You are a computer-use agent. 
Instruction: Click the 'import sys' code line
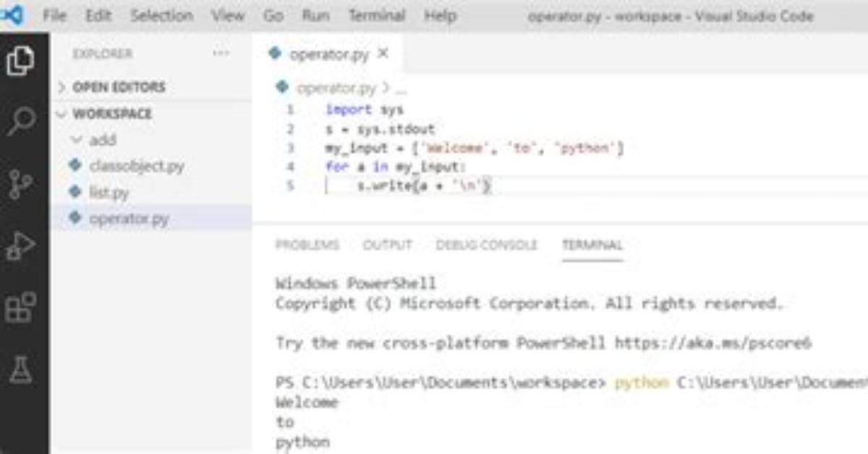(x=365, y=110)
